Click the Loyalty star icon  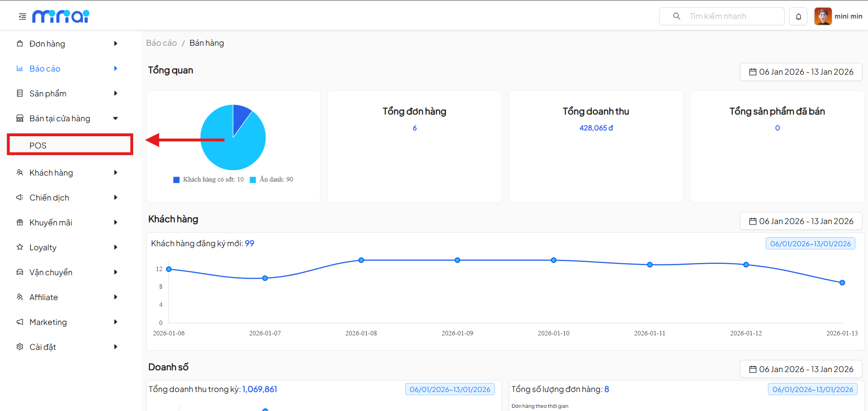click(x=20, y=247)
